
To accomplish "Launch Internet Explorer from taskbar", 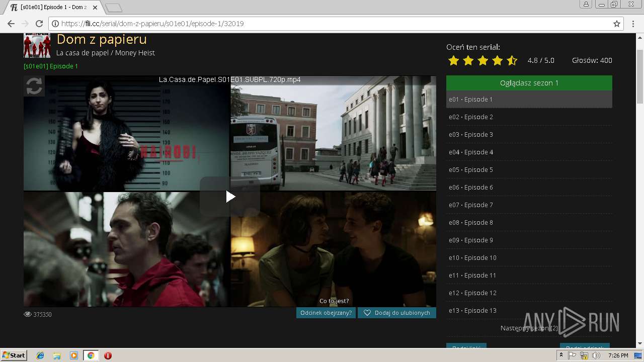I will click(x=40, y=355).
